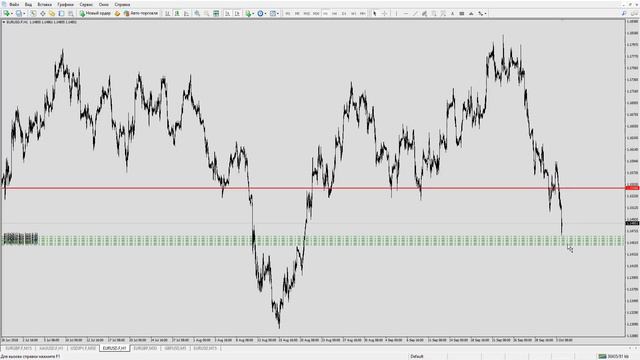Toggle the Terminal panel icon
640x360 pixels.
[x=61, y=13]
